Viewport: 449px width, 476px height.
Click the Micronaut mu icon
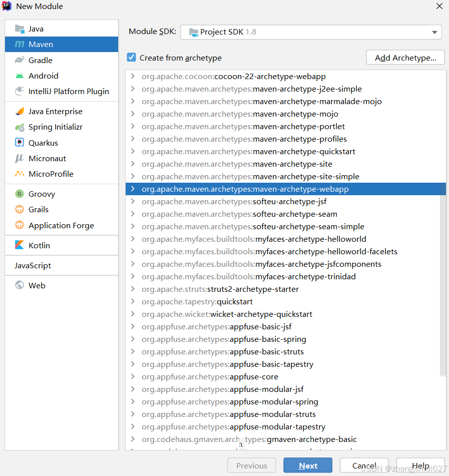[x=20, y=158]
